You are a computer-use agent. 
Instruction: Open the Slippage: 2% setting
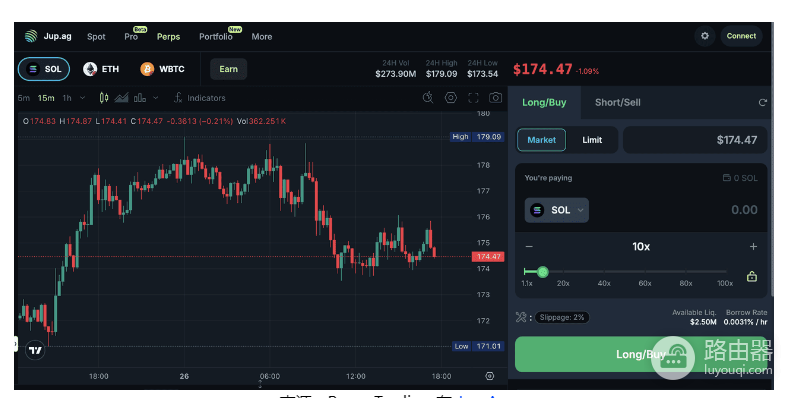562,317
